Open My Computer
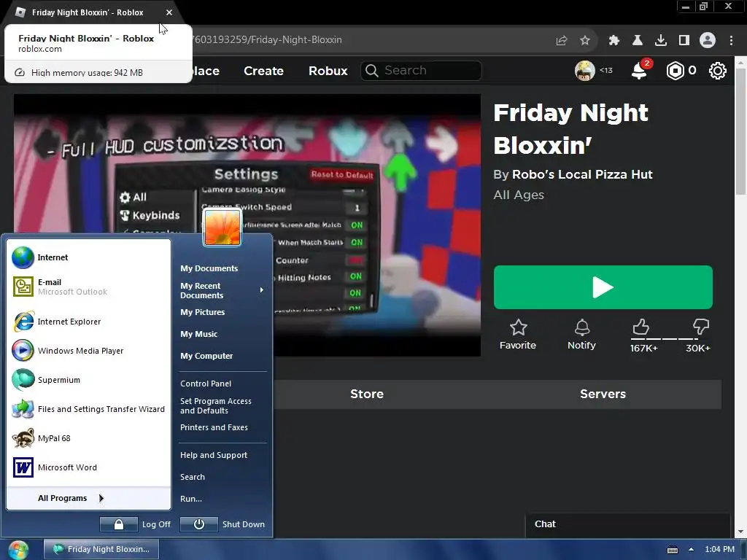The height and width of the screenshot is (560, 747). click(x=206, y=356)
